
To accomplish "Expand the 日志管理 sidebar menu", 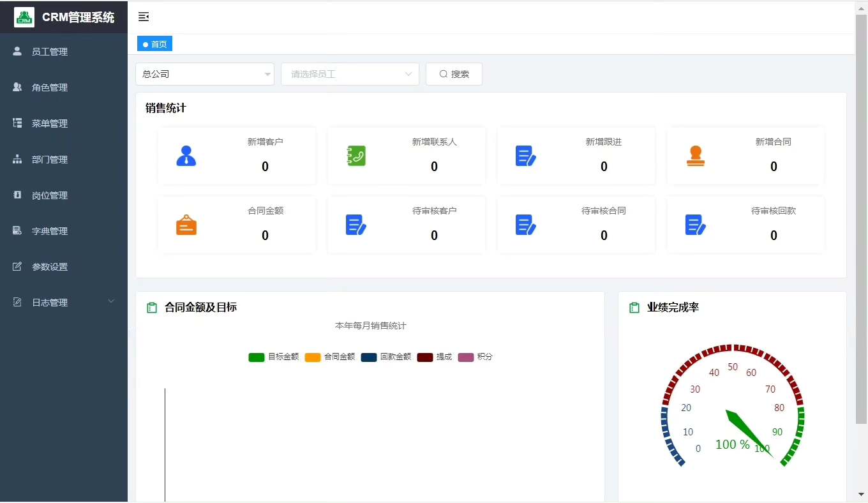I will [64, 303].
